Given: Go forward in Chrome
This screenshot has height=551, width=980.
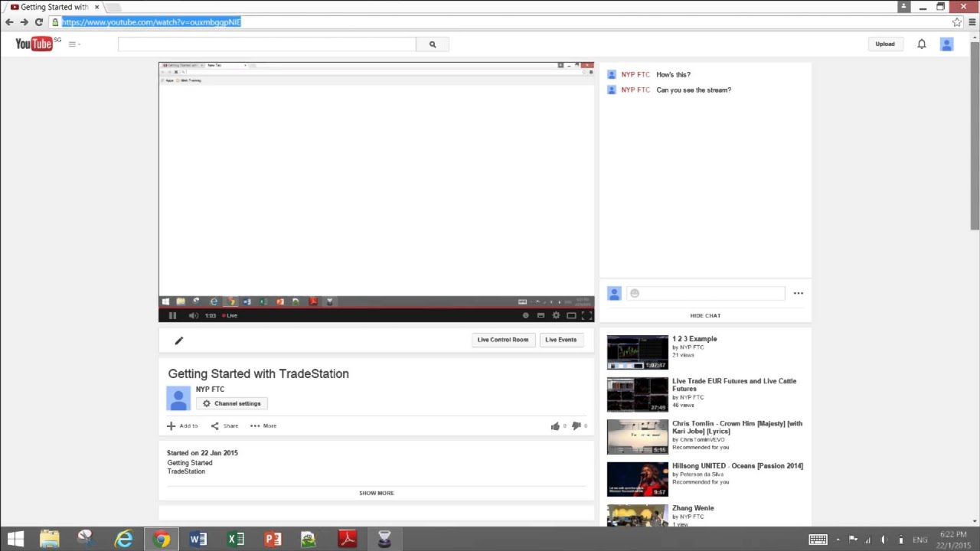Looking at the screenshot, I should (24, 22).
